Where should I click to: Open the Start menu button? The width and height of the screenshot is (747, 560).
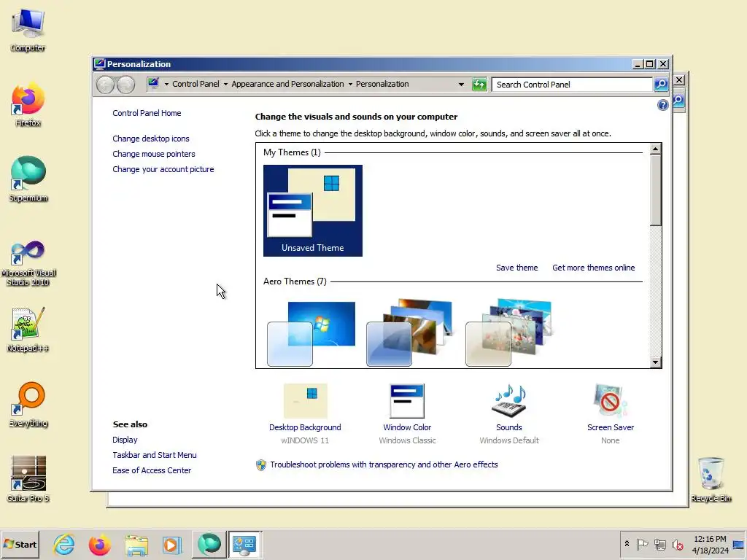click(20, 544)
